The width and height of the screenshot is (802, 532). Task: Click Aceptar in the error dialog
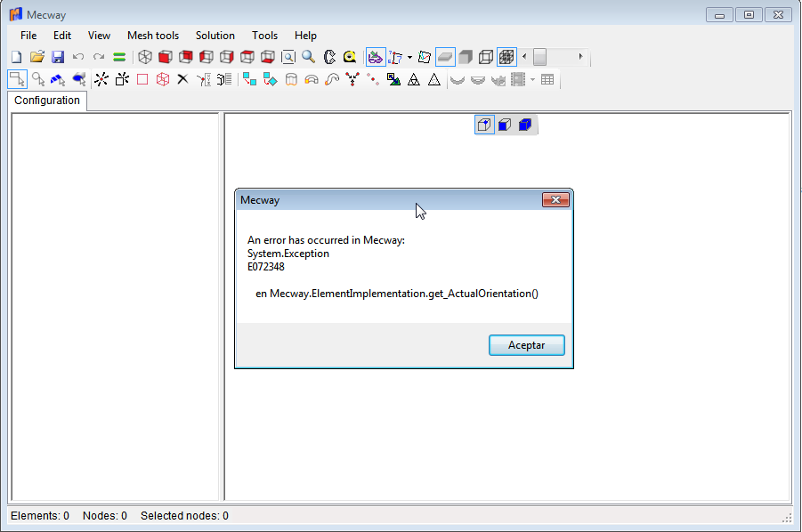point(527,345)
